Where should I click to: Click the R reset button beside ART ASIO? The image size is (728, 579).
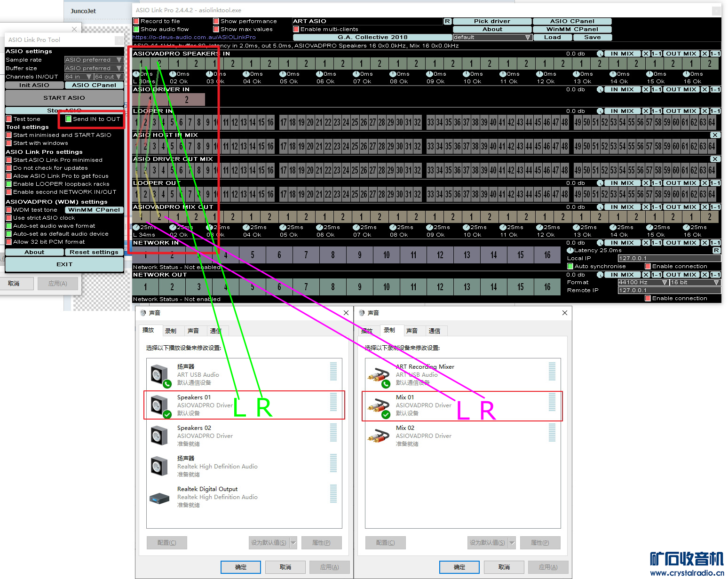[x=447, y=21]
